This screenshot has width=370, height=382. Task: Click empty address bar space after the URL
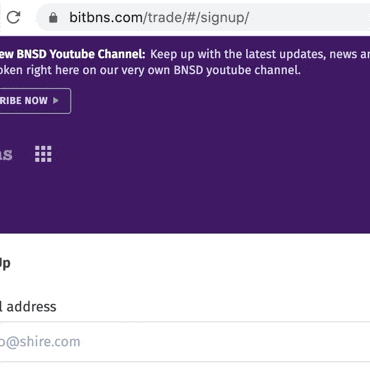[310, 17]
